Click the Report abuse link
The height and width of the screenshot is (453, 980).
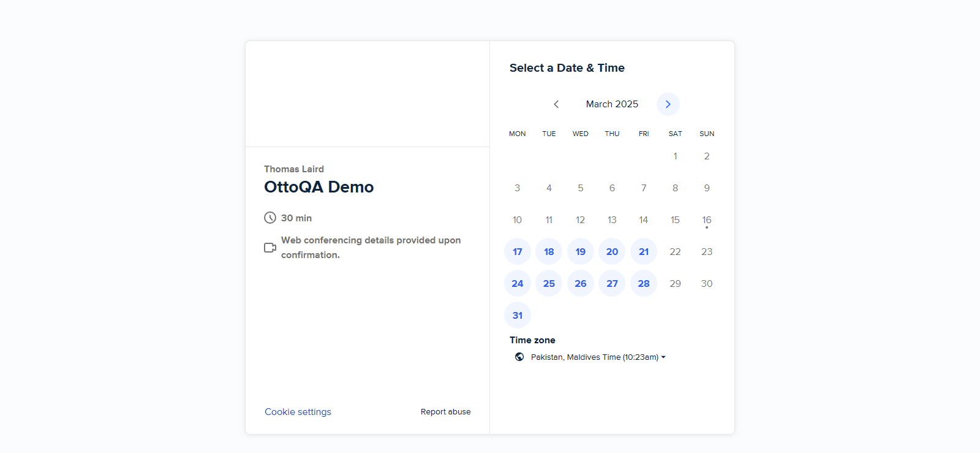(446, 412)
